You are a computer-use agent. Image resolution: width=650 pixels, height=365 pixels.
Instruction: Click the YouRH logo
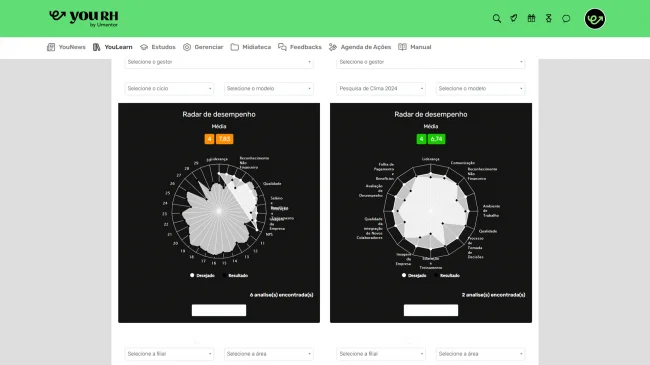tap(84, 18)
